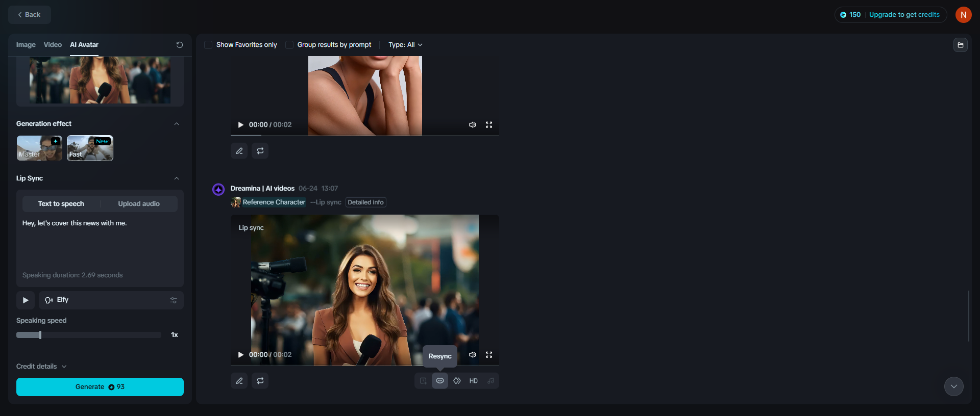980x416 pixels.
Task: Click the edit icon under Lip sync video
Action: 239,381
